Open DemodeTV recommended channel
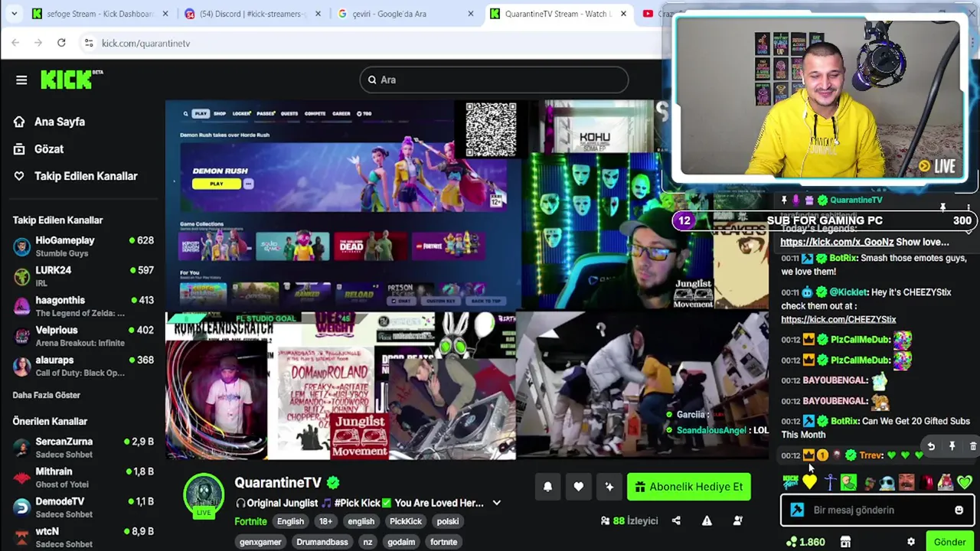Image resolution: width=980 pixels, height=551 pixels. coord(83,507)
